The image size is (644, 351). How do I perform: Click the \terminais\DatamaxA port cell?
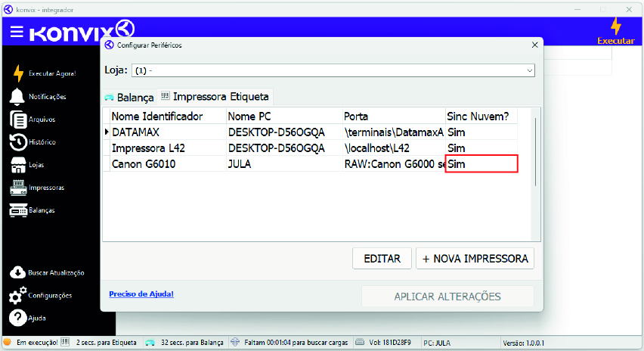394,132
